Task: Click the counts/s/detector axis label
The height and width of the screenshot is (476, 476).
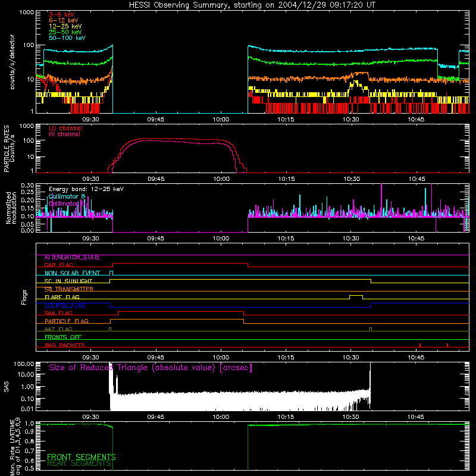Action: coord(12,62)
